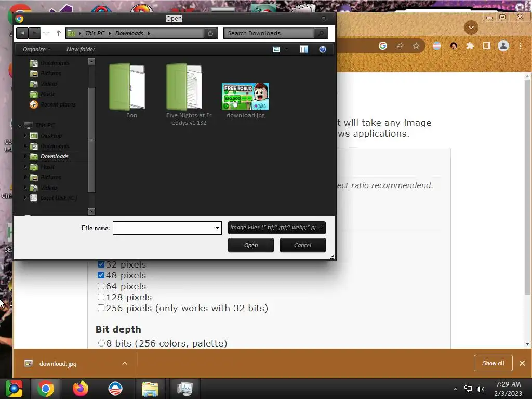
Task: Click the volume icon in system tray
Action: pos(481,389)
